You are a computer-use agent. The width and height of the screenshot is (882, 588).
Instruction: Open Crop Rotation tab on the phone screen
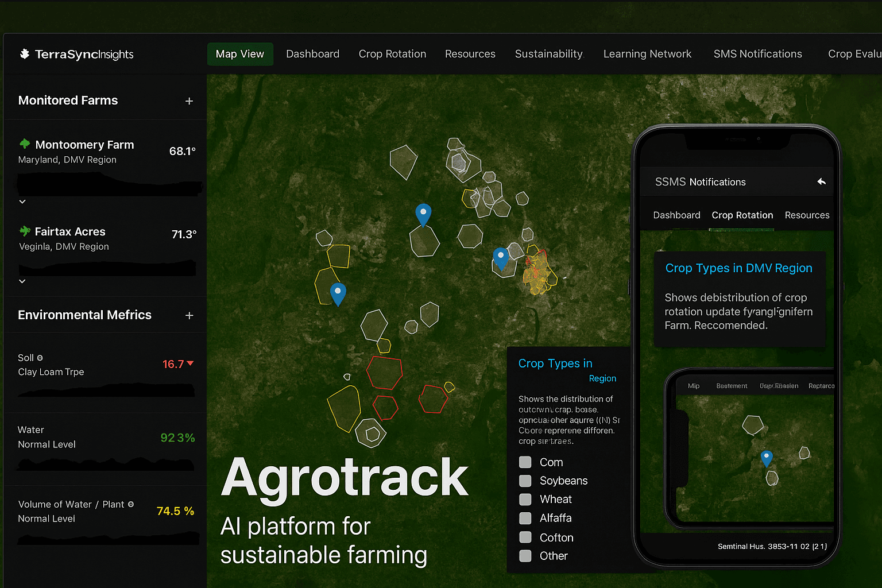pyautogui.click(x=742, y=215)
